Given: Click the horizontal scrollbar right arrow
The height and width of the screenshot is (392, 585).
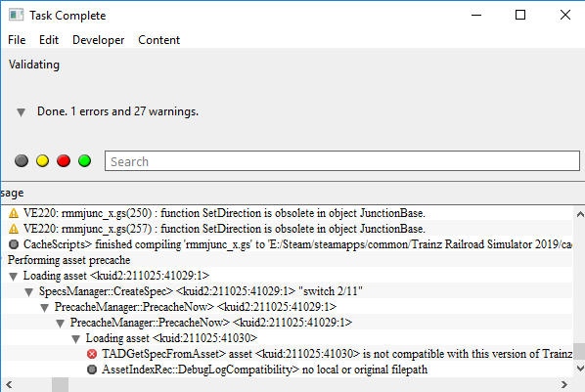Looking at the screenshot, I should click(x=564, y=384).
